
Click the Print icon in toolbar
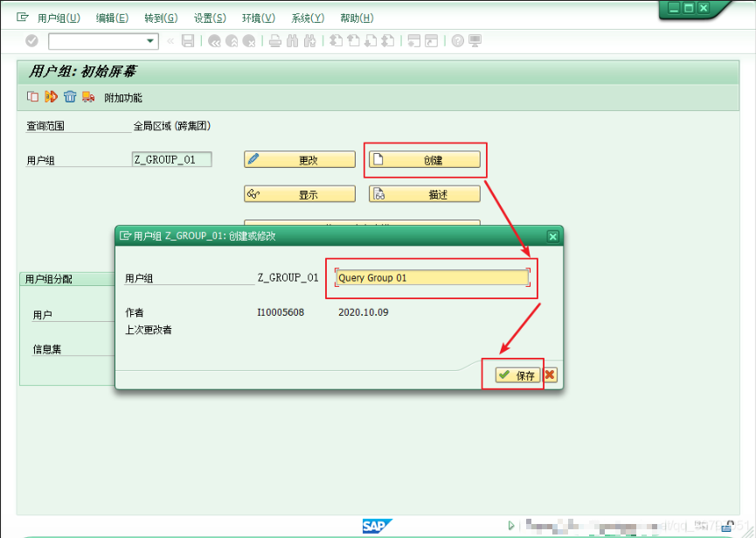click(274, 41)
